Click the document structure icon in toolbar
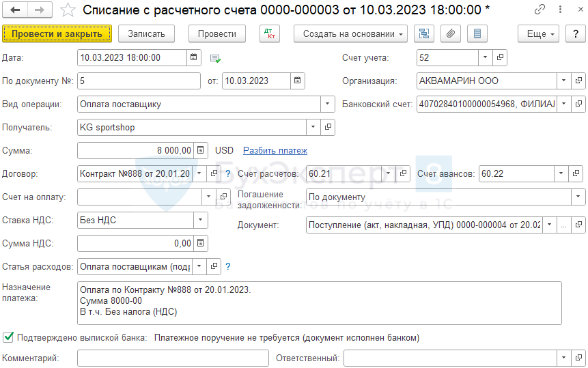588x368 pixels. 424,33
